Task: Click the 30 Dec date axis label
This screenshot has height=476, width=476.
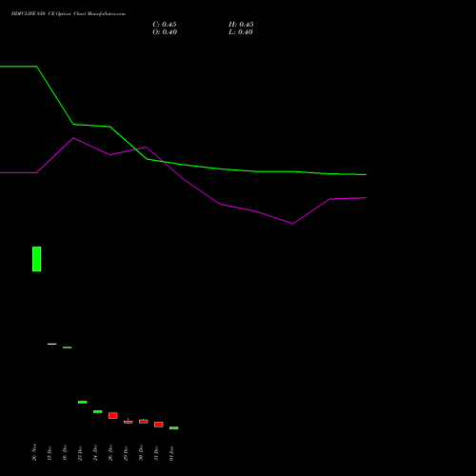Action: [141, 452]
